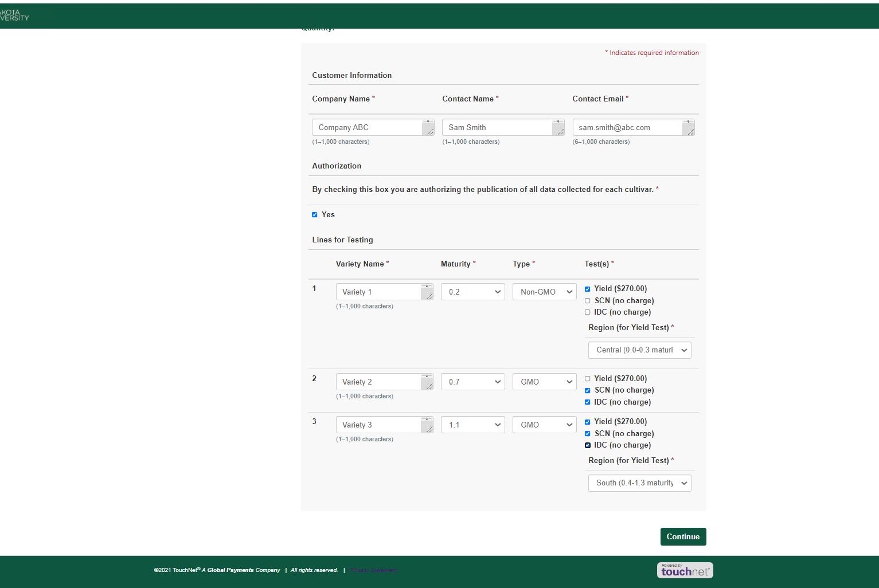The image size is (879, 588).
Task: Expand the South region dropdown
Action: pyautogui.click(x=639, y=483)
